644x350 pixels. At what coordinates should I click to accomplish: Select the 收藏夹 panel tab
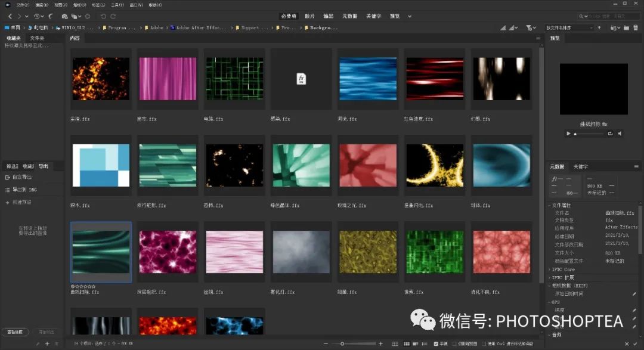pyautogui.click(x=14, y=38)
